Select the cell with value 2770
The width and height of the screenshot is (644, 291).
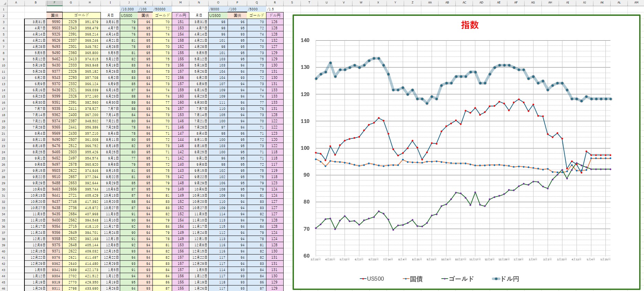pyautogui.click(x=71, y=282)
